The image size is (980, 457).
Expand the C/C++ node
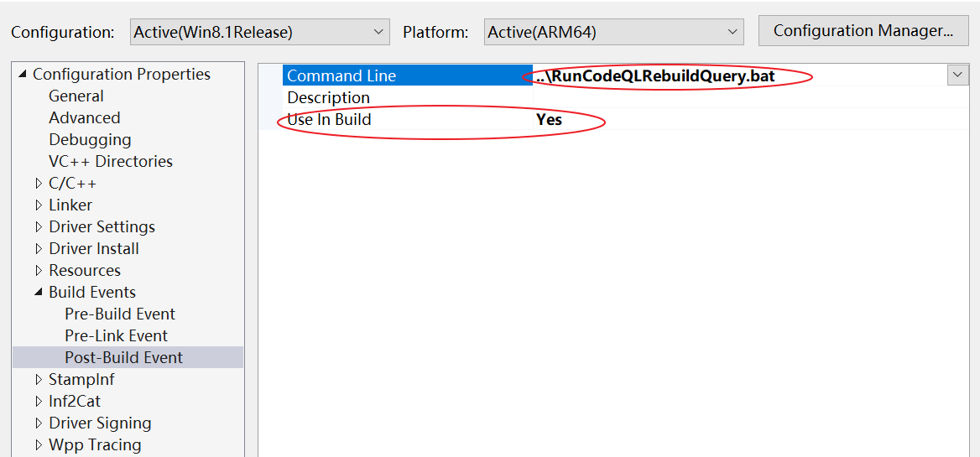tap(39, 184)
